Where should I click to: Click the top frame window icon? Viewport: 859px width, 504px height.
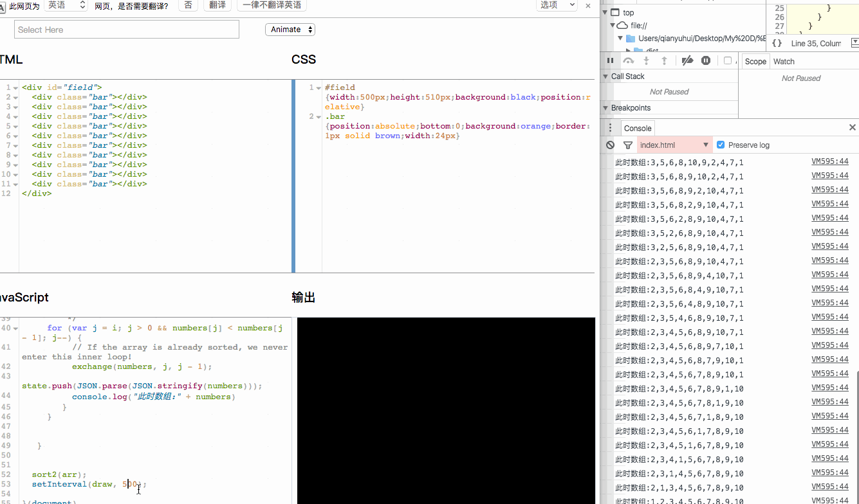615,13
